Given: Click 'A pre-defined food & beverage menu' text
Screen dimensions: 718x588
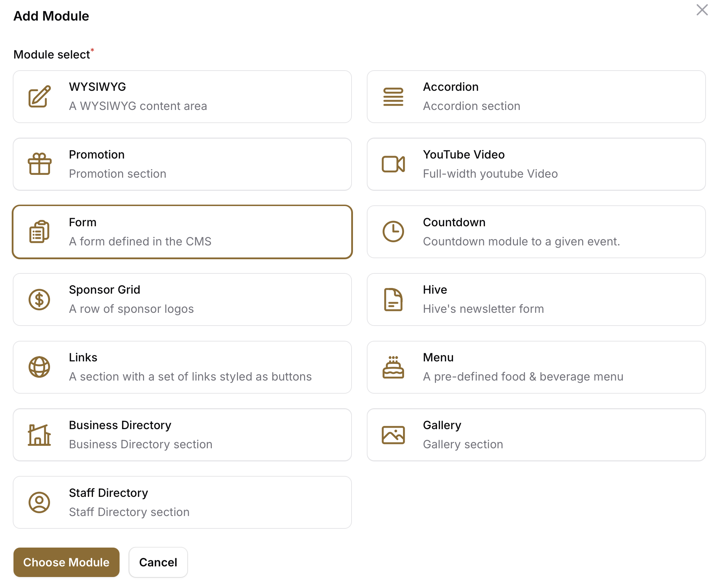Looking at the screenshot, I should click(x=523, y=377).
